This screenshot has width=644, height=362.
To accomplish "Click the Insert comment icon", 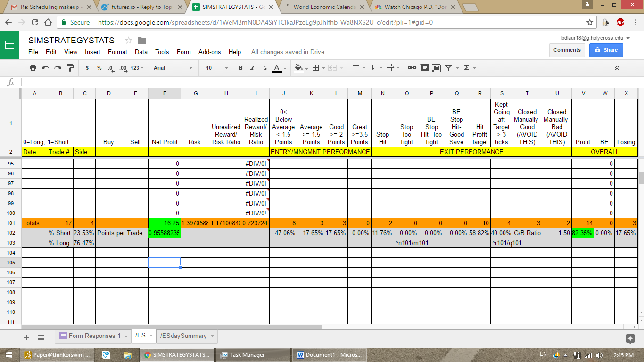I will coord(424,68).
